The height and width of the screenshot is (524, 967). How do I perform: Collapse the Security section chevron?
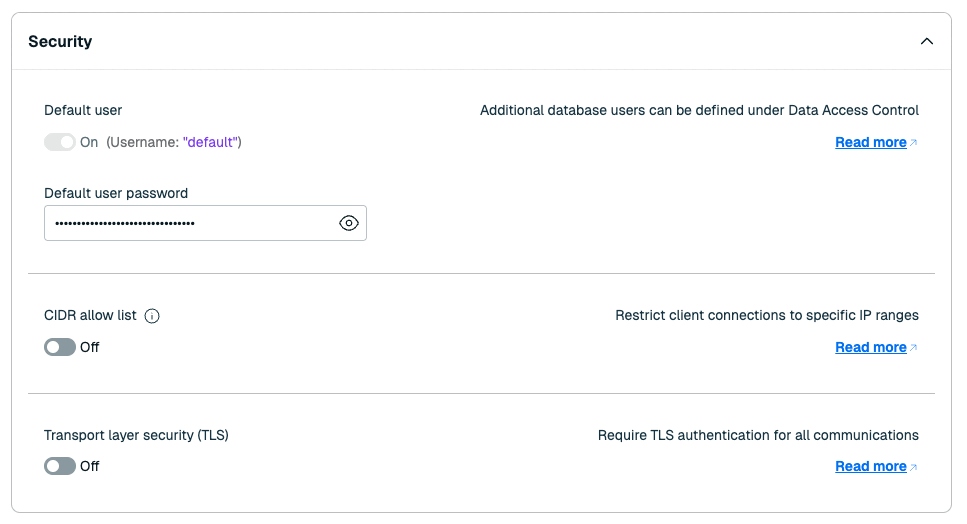[x=926, y=41]
